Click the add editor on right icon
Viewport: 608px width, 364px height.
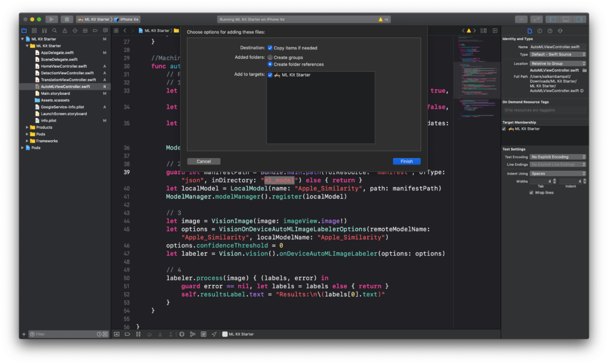[x=495, y=31]
